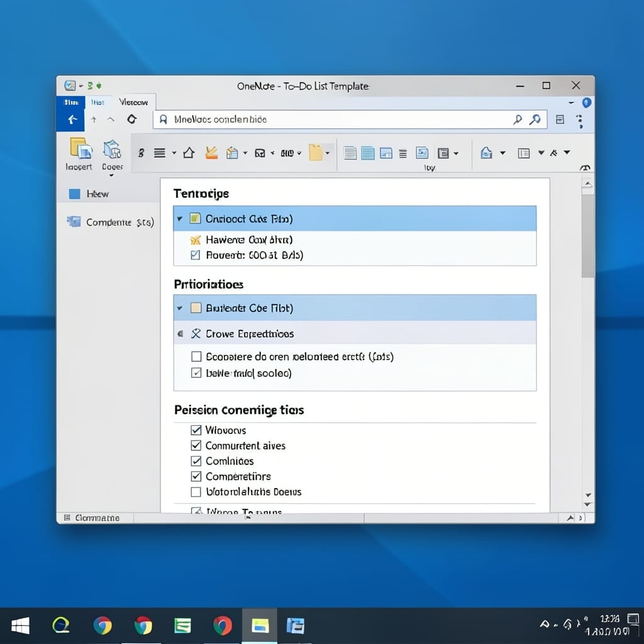Image resolution: width=644 pixels, height=644 pixels.
Task: Click the home icon in ribbon
Action: click(x=189, y=153)
